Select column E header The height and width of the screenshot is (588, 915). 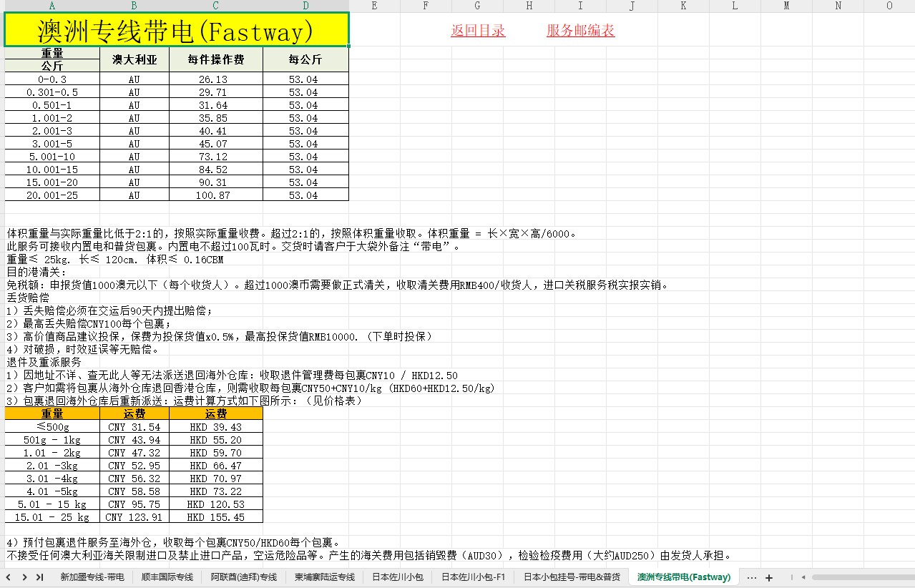[374, 6]
